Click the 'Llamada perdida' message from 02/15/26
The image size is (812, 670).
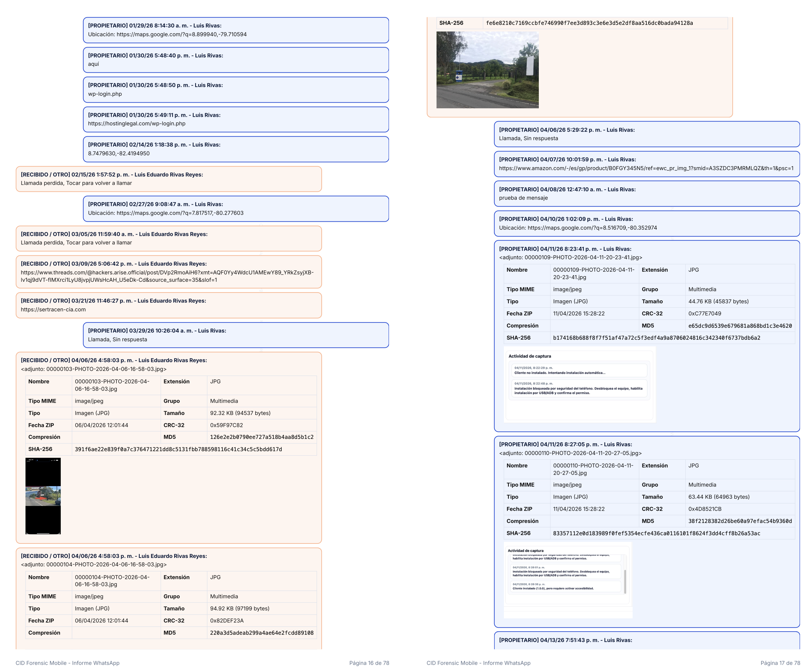[76, 183]
